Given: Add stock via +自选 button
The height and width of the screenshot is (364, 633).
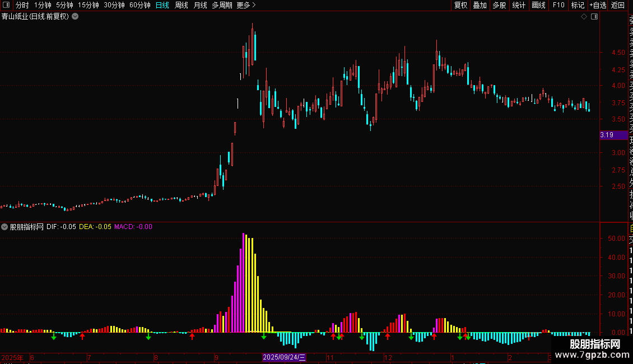Looking at the screenshot, I should (598, 5).
